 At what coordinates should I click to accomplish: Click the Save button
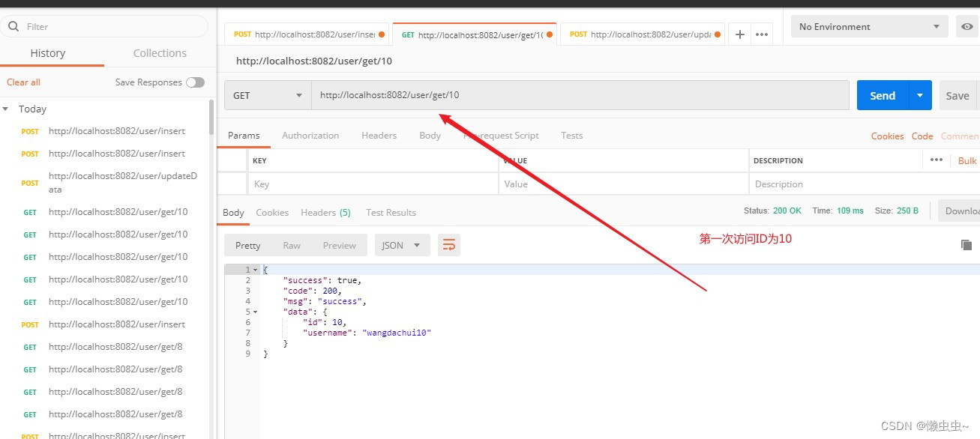958,95
